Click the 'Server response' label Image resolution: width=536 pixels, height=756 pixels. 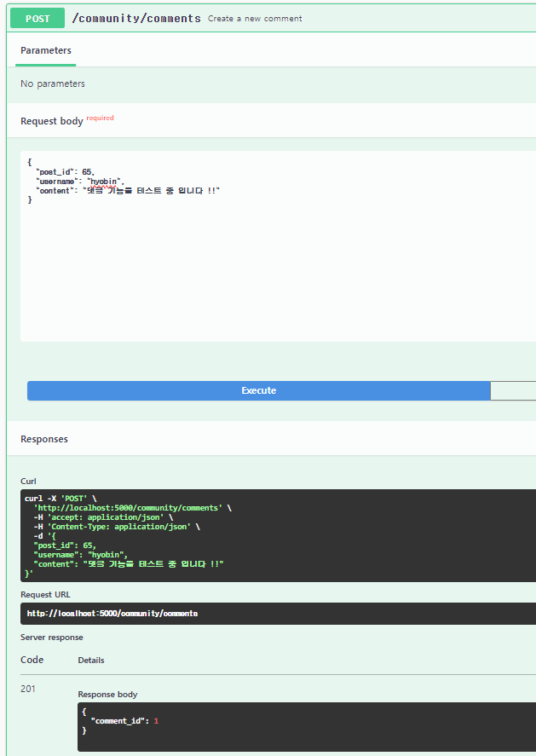tap(52, 638)
